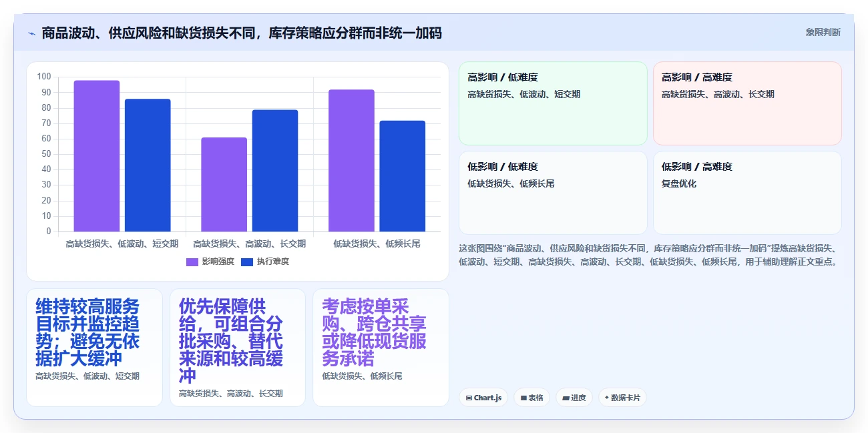Click the page title 商品波动、供应风险和缺货损失不同
Screen dimensions: 868x433
(242, 33)
